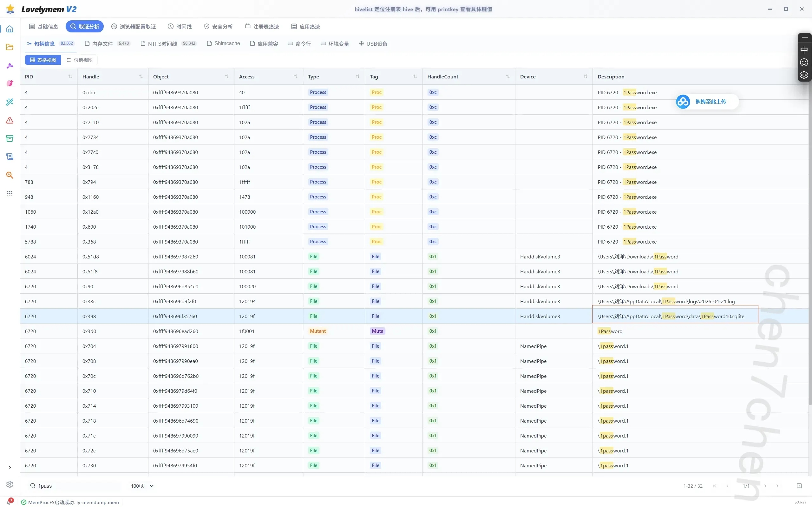Open the 应用兼容 sub-tab

tap(264, 44)
